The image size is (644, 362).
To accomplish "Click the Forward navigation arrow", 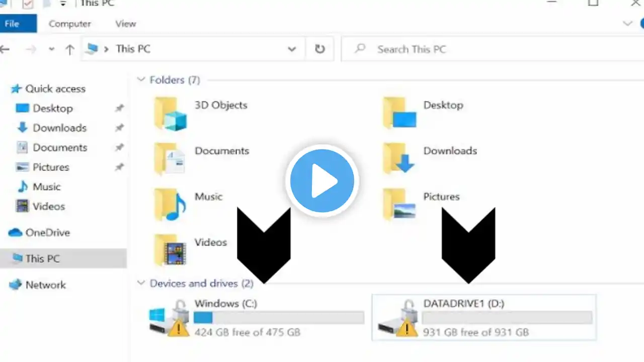I will [31, 49].
